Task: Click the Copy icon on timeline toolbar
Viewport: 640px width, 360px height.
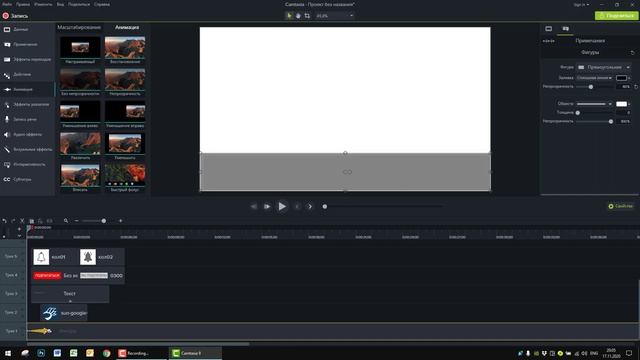Action: pyautogui.click(x=31, y=221)
